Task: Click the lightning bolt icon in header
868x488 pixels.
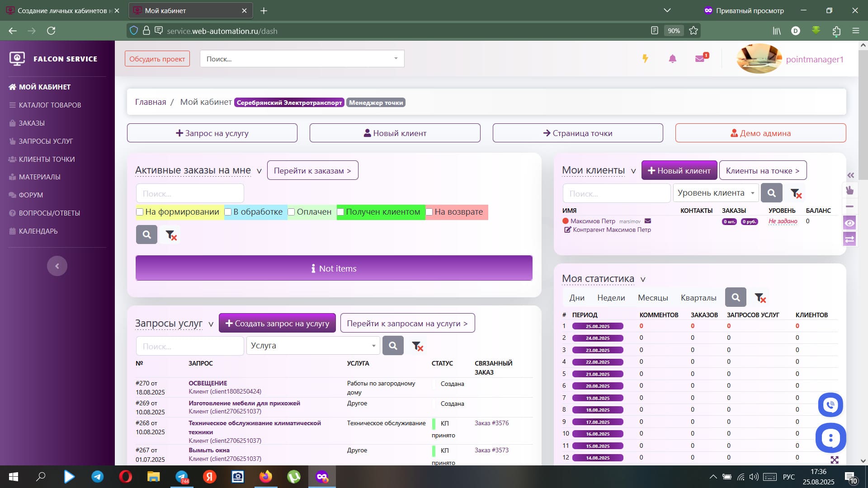Action: click(645, 59)
